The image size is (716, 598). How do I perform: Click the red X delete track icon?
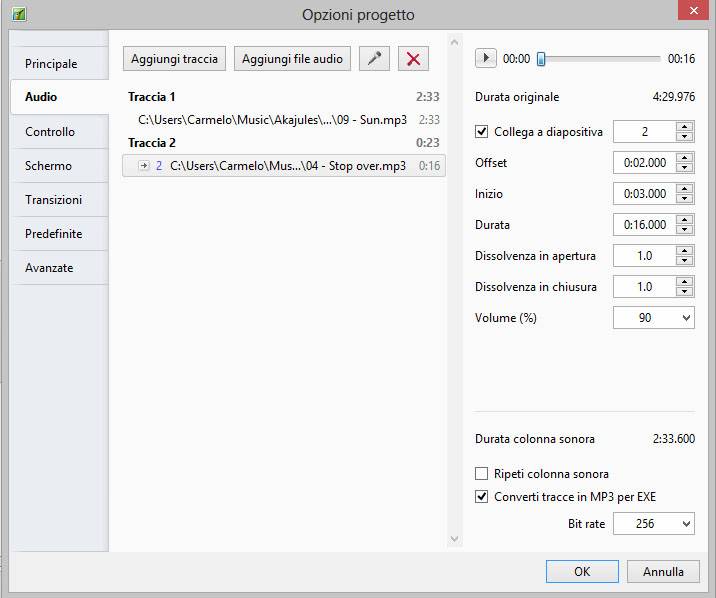413,59
